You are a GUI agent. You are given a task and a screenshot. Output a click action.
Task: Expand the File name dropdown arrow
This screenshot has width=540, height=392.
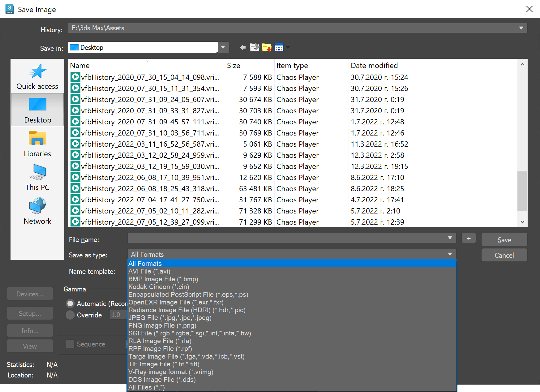tap(450, 238)
